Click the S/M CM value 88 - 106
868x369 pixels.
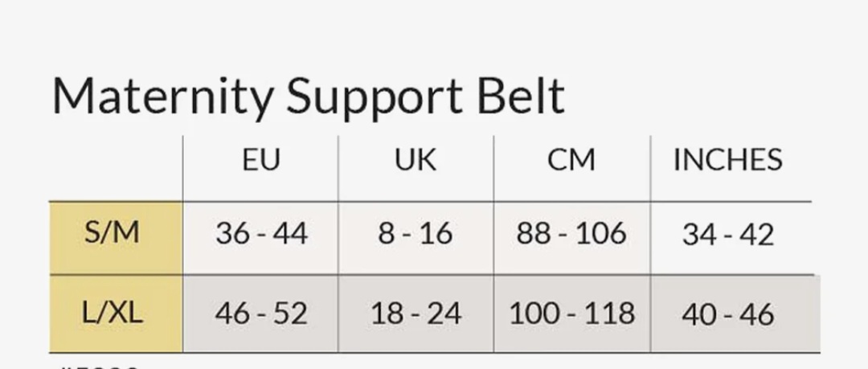pyautogui.click(x=571, y=234)
